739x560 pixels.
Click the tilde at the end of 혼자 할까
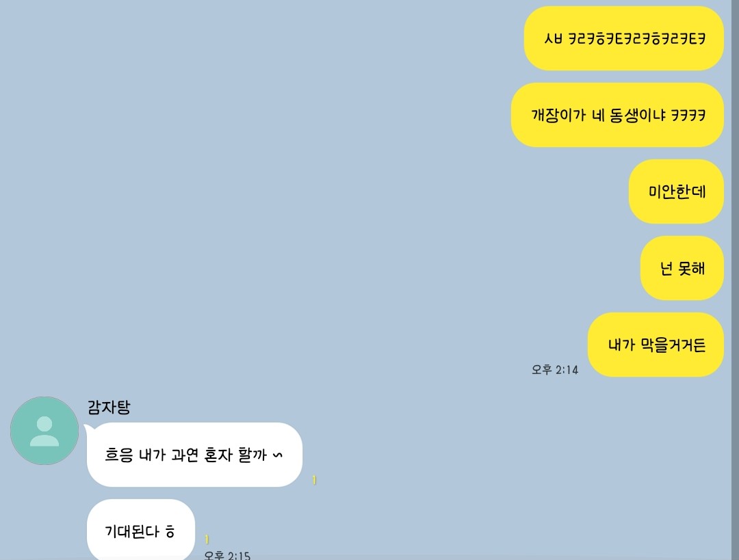click(278, 455)
